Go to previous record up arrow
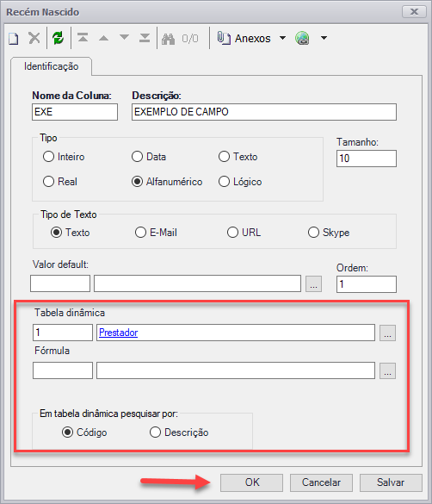432x504 pixels. (x=103, y=38)
